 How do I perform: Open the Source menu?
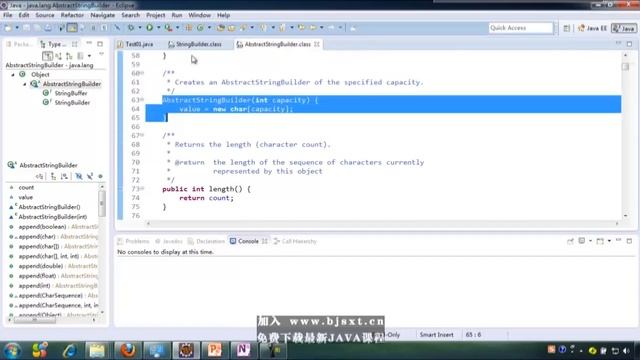pos(45,15)
